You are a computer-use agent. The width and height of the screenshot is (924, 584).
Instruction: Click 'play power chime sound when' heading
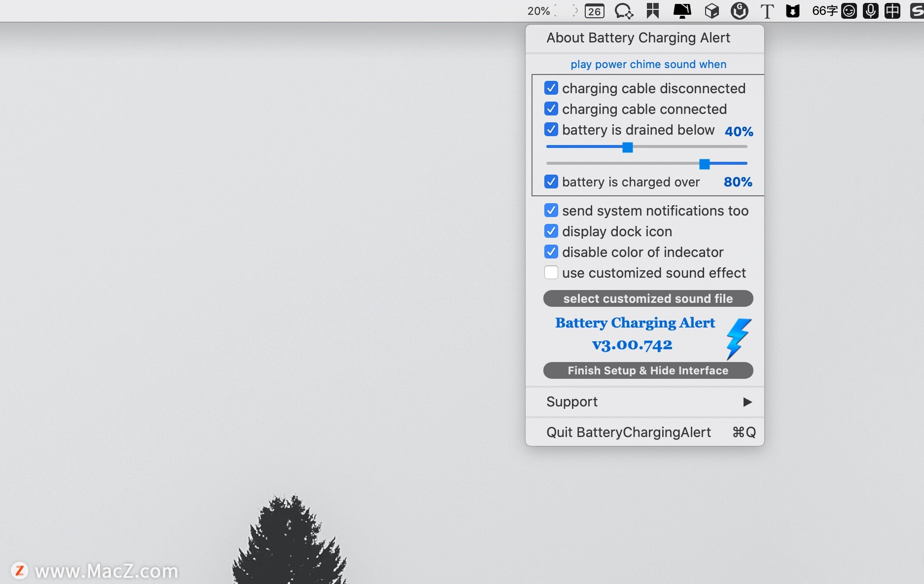[648, 64]
